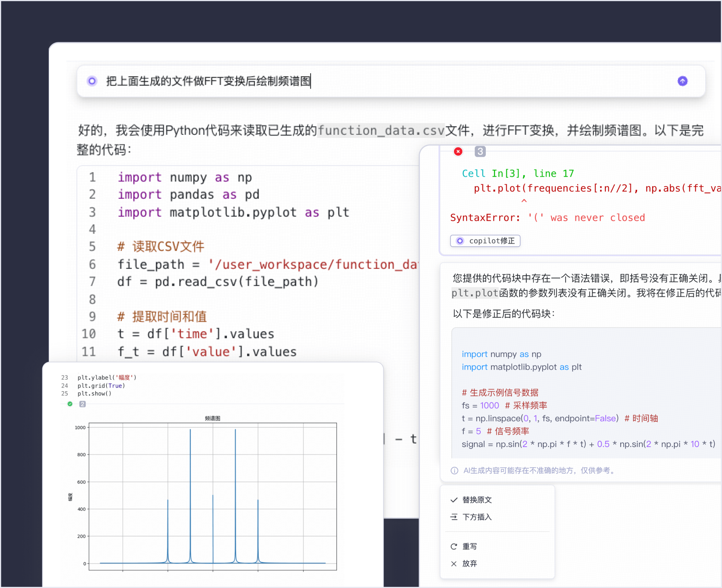The image size is (722, 588).
Task: Click inside the chat prompt input field
Action: pyautogui.click(x=309, y=81)
